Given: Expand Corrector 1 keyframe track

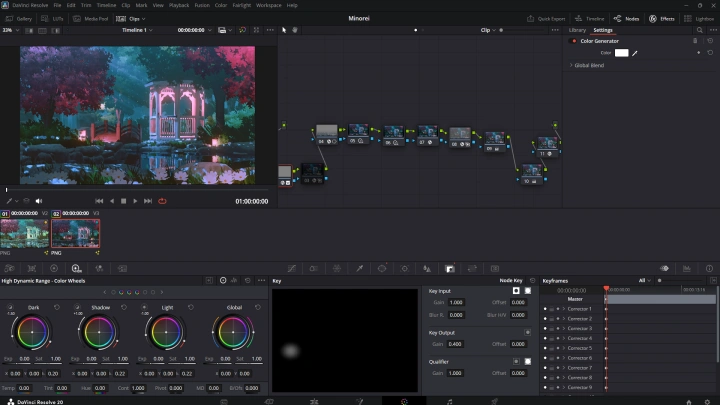Looking at the screenshot, I should pos(564,309).
